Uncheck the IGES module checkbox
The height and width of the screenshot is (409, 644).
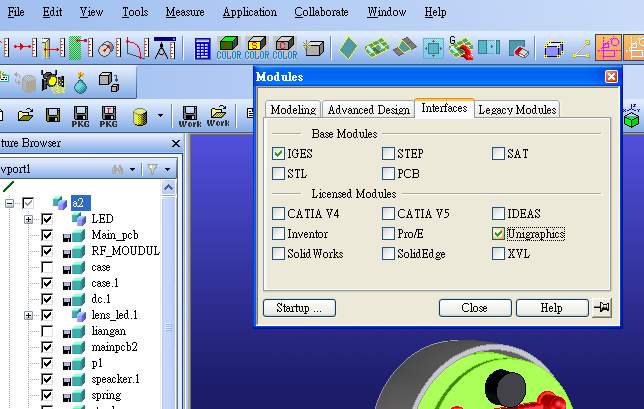tap(278, 154)
